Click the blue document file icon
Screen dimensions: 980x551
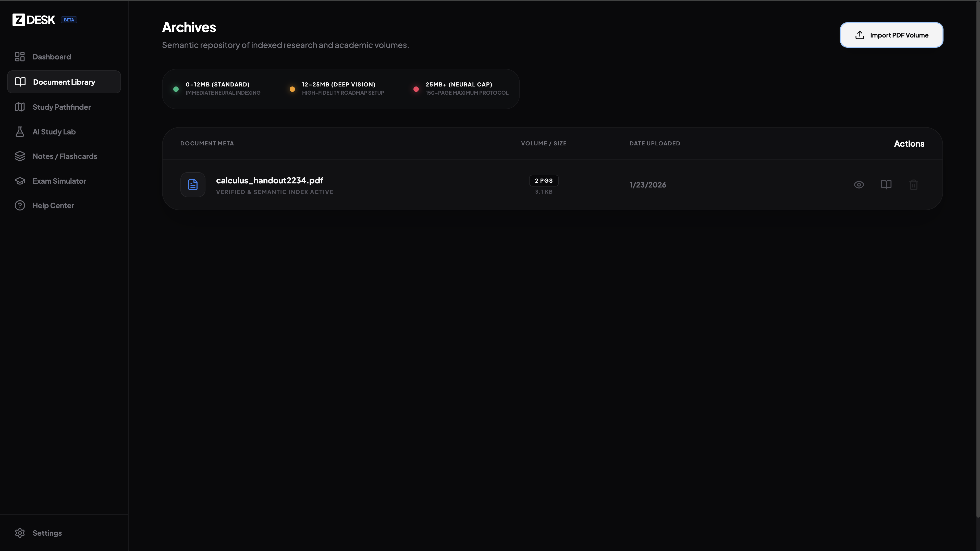click(x=193, y=185)
